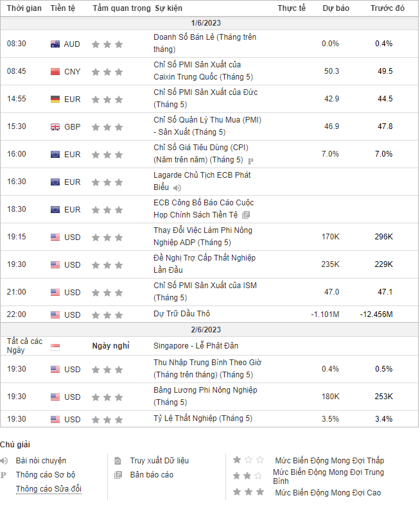Click the report icon beside ECB meeting event
The height and width of the screenshot is (507, 420).
point(246,216)
